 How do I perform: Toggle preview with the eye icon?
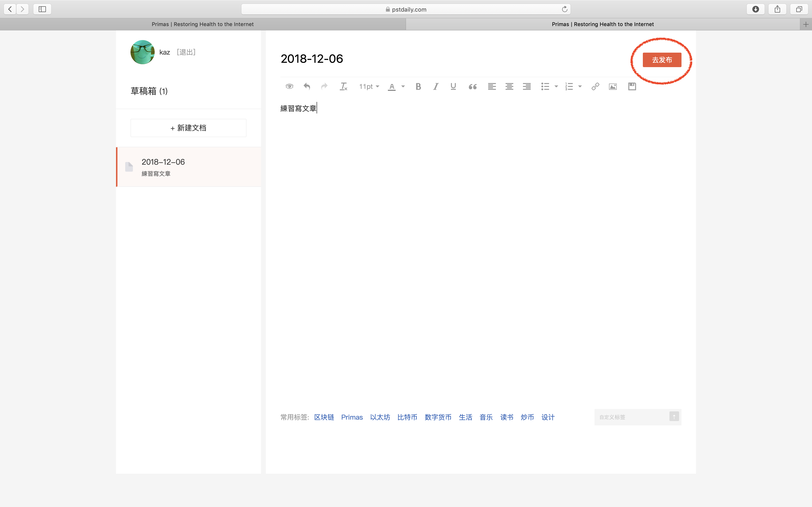point(289,86)
